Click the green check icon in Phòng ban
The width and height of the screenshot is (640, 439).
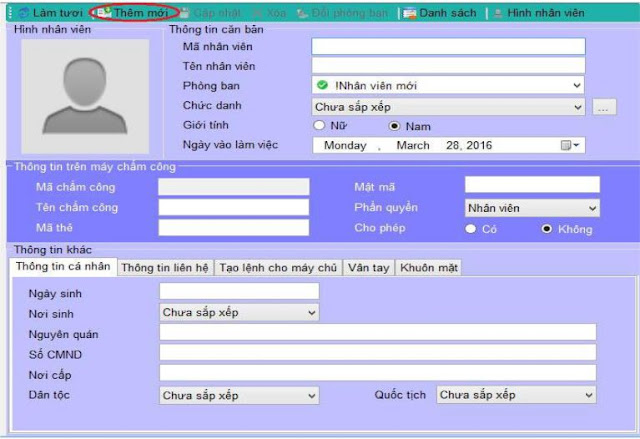322,85
